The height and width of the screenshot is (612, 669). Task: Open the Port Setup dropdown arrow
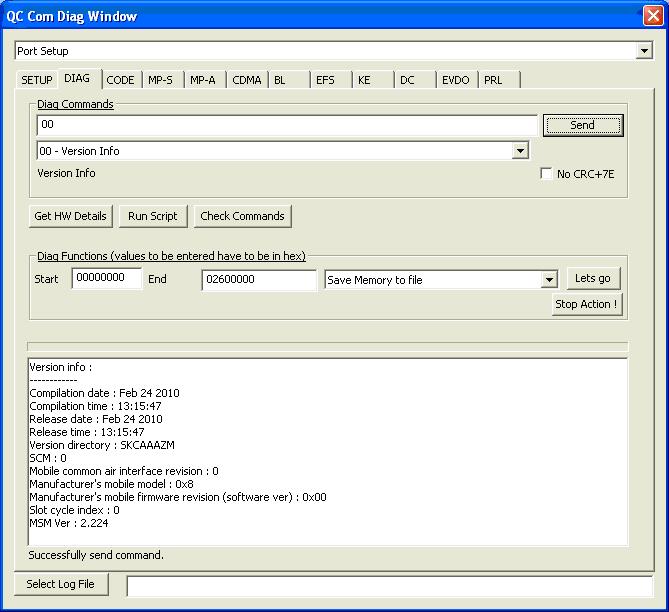coord(644,51)
